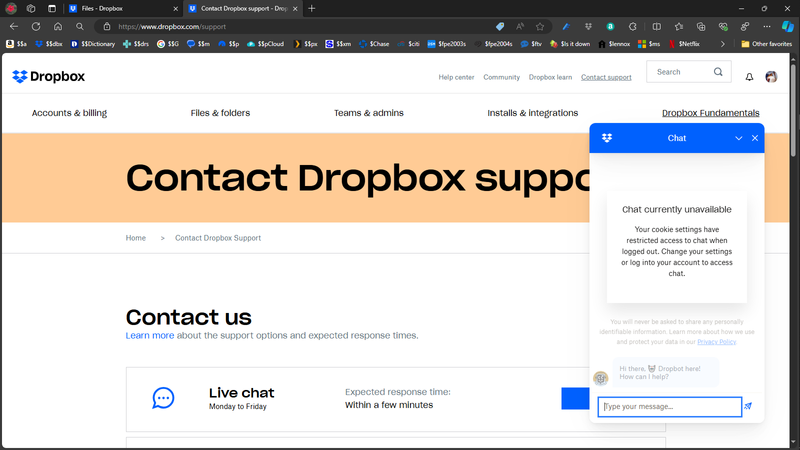800x450 pixels.
Task: Click the search magnifier icon in header
Action: tap(718, 72)
